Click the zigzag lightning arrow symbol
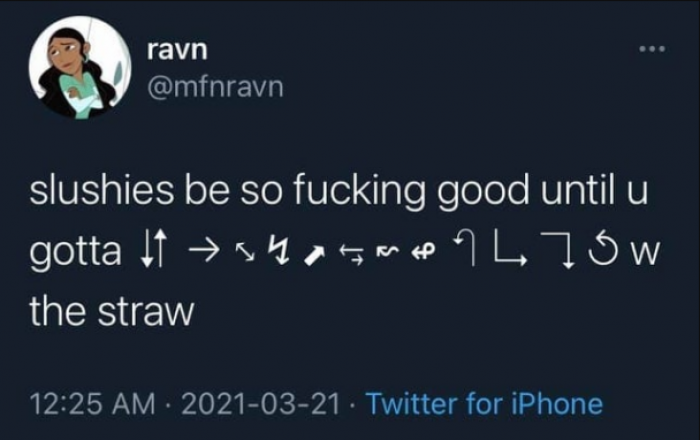Screen dimensions: 700x440 [x=281, y=254]
